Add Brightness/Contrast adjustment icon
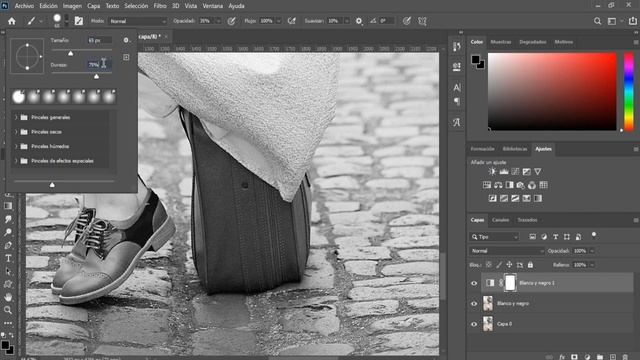Image resolution: width=640 pixels, height=360 pixels. coord(493,171)
